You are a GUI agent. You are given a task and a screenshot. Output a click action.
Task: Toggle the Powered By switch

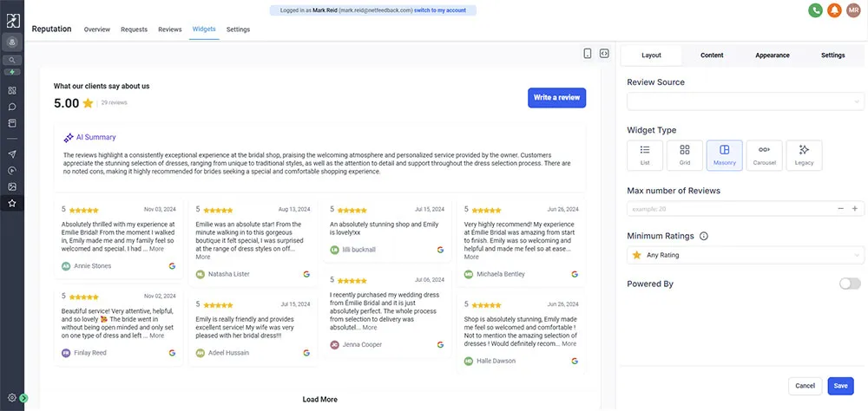(850, 284)
